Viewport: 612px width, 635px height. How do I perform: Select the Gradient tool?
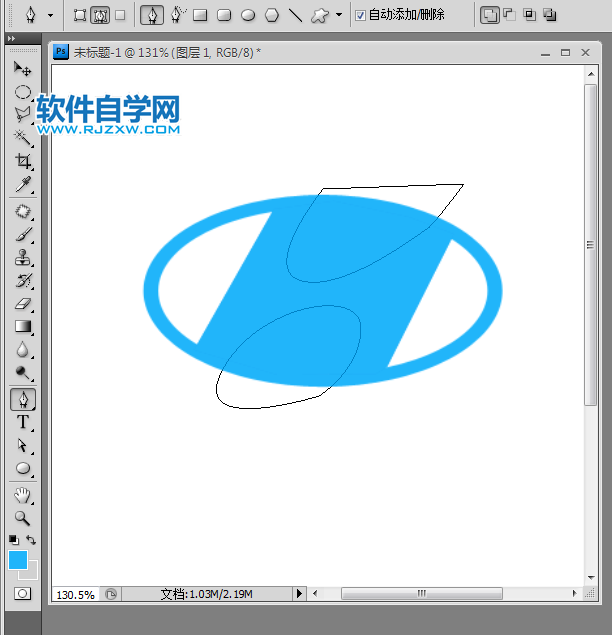23,326
